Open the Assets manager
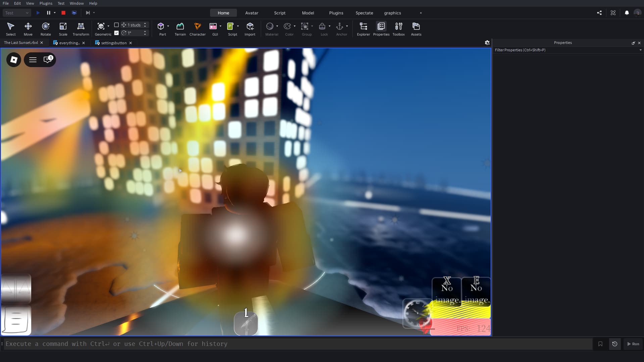This screenshot has height=362, width=644. click(416, 29)
